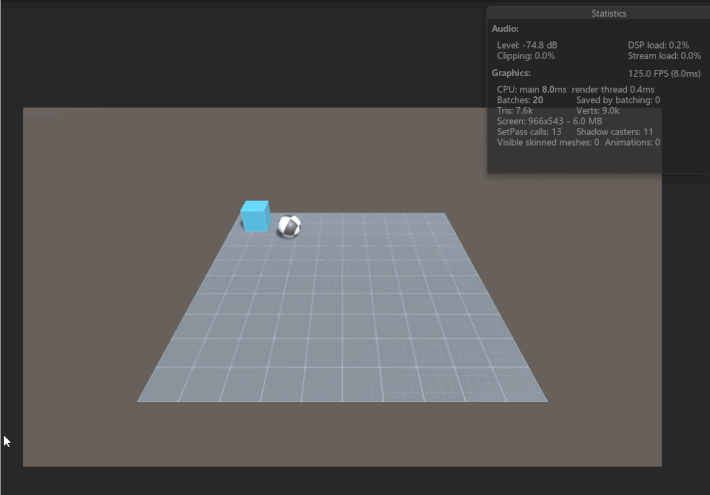Click the Batches: 20 stat

(520, 100)
